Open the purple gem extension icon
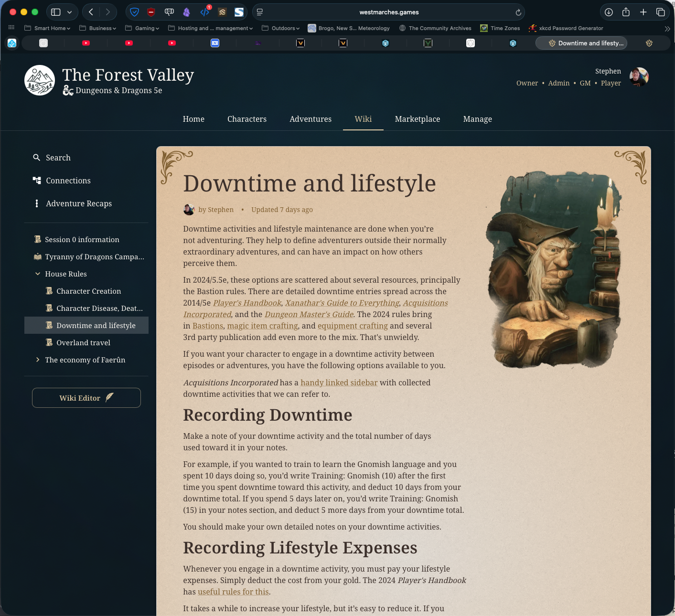Image resolution: width=675 pixels, height=616 pixels. (x=186, y=12)
